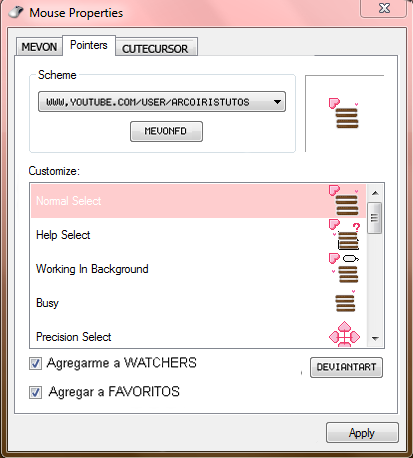Click the MEVONFD button
Image resolution: width=413 pixels, height=458 pixels.
coord(166,131)
